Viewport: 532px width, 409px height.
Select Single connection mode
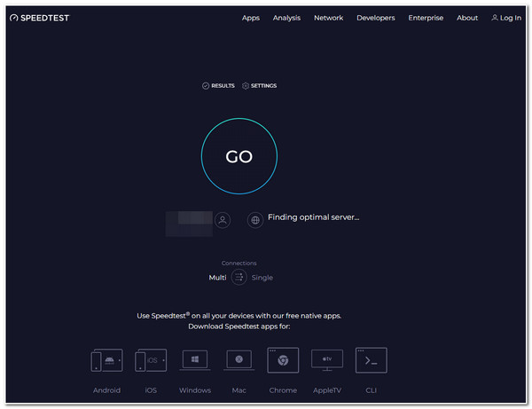pos(262,278)
